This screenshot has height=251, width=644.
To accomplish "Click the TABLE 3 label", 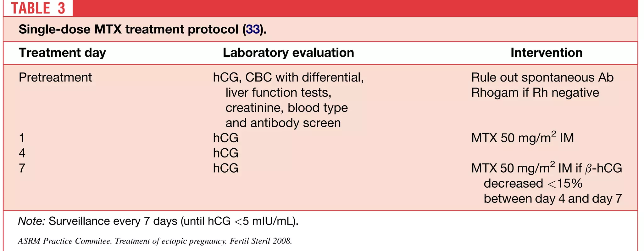I will pos(38,8).
